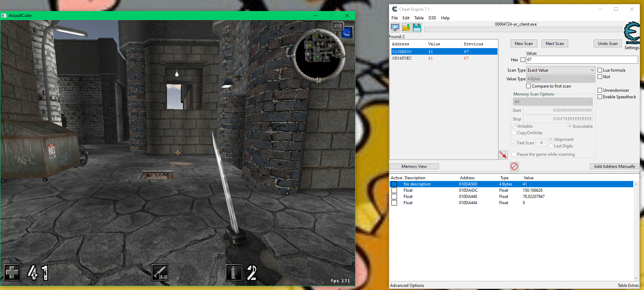Click the New Scan button
Viewport: 644px width, 290px height.
click(524, 44)
